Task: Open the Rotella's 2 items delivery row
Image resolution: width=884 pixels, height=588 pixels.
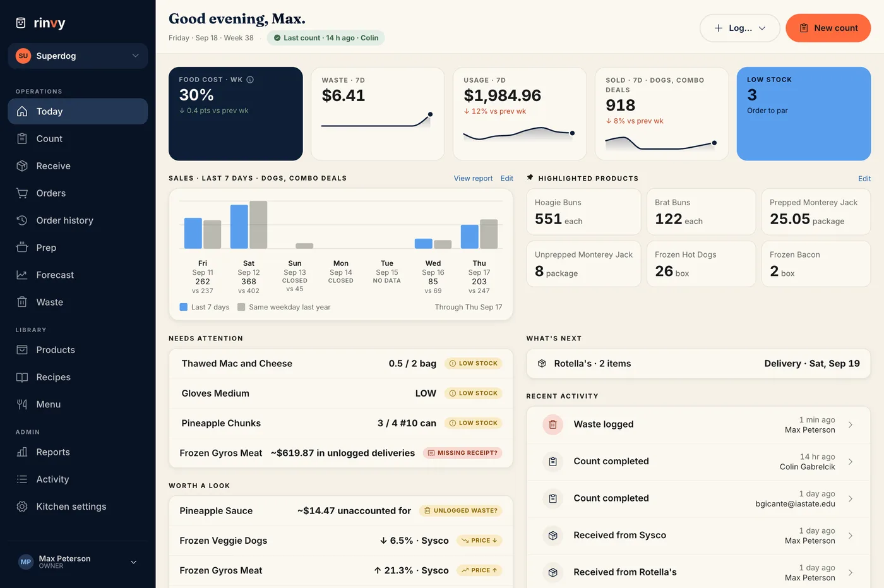Action: tap(698, 364)
